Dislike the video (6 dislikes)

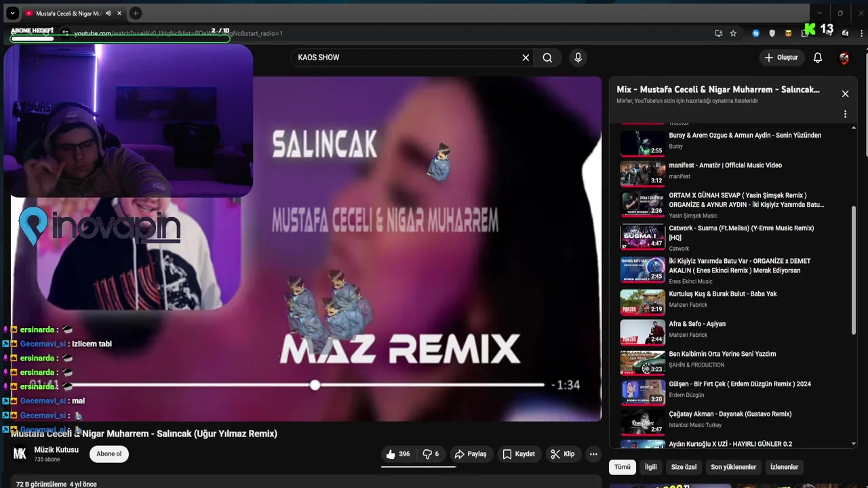(431, 454)
